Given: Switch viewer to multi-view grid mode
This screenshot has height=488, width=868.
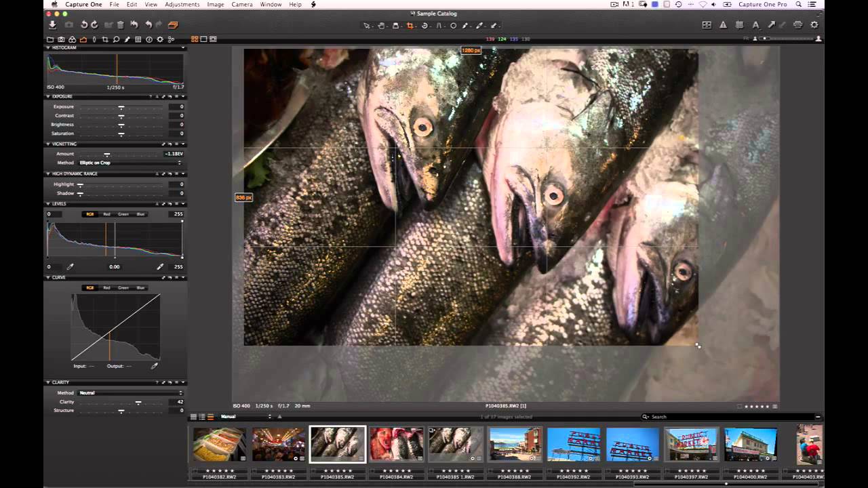Looking at the screenshot, I should [195, 39].
